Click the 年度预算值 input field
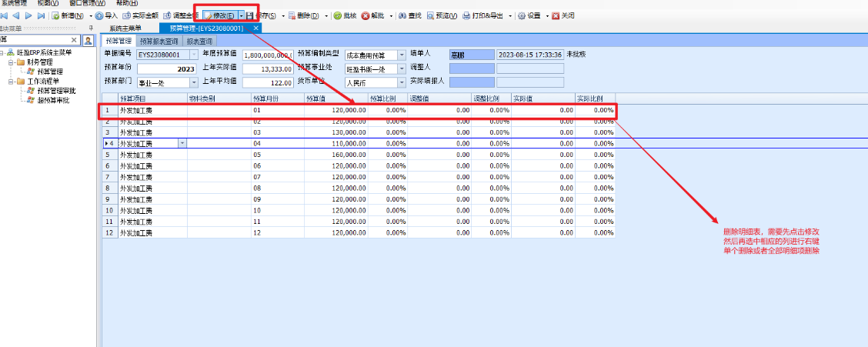 (x=268, y=55)
